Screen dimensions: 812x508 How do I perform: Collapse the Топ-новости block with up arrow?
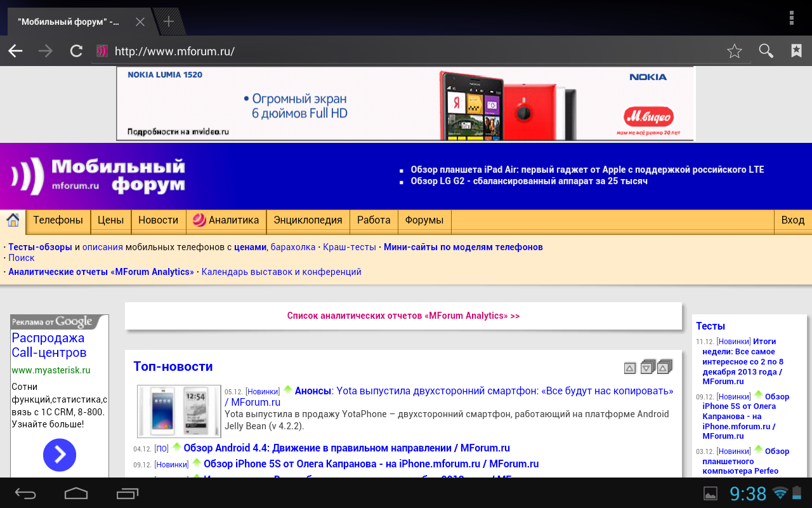pyautogui.click(x=630, y=368)
